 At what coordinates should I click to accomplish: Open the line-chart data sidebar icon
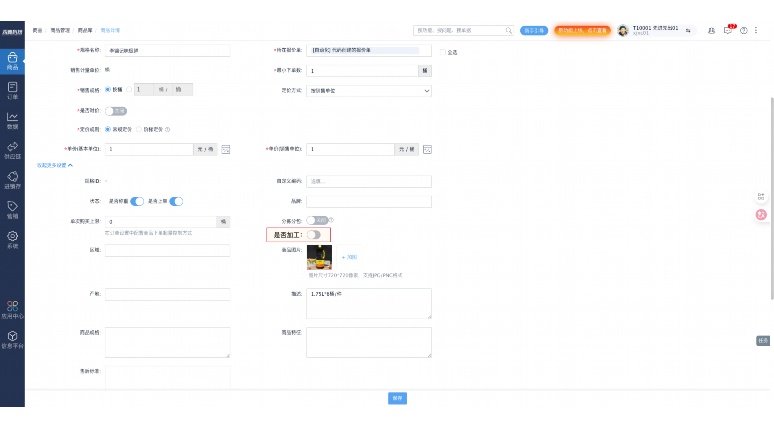coord(12,120)
